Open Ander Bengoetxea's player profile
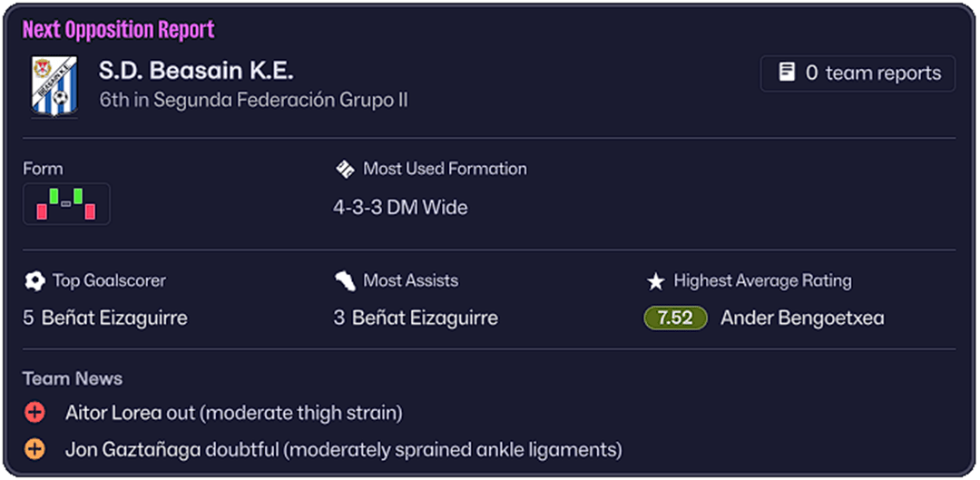The width and height of the screenshot is (980, 480). tap(802, 318)
